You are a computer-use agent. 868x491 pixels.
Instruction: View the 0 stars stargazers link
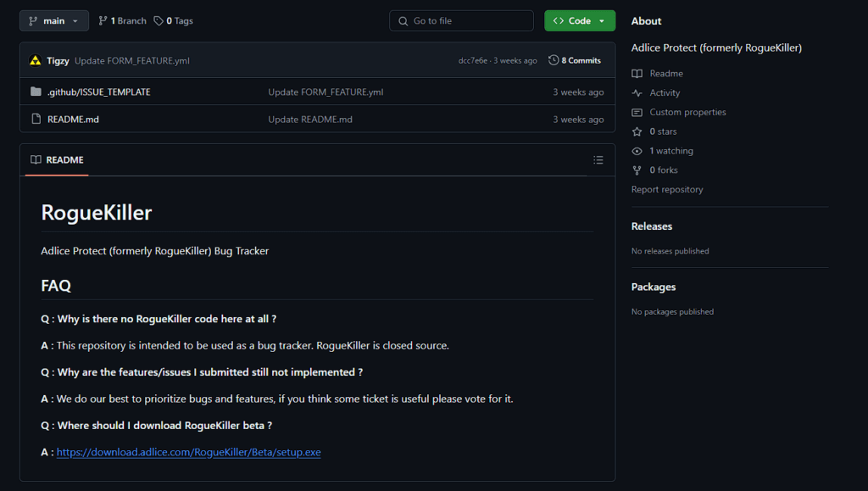click(663, 131)
